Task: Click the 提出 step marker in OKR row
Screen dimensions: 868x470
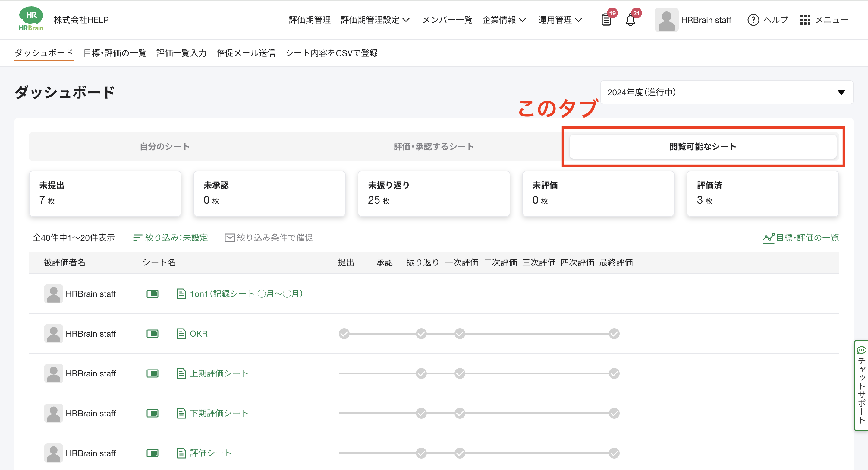Action: (344, 333)
